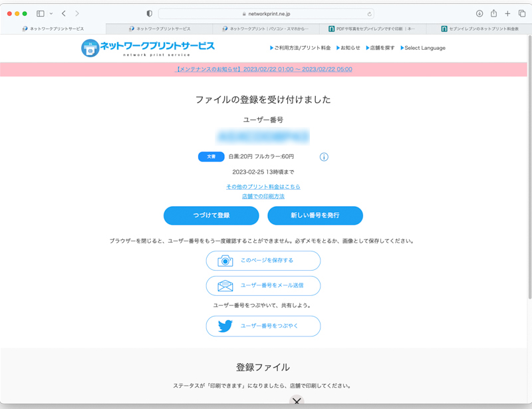Viewport: 532px width, 409px height.
Task: Follow the その他のプリント料金はこちら link
Action: coord(265,187)
